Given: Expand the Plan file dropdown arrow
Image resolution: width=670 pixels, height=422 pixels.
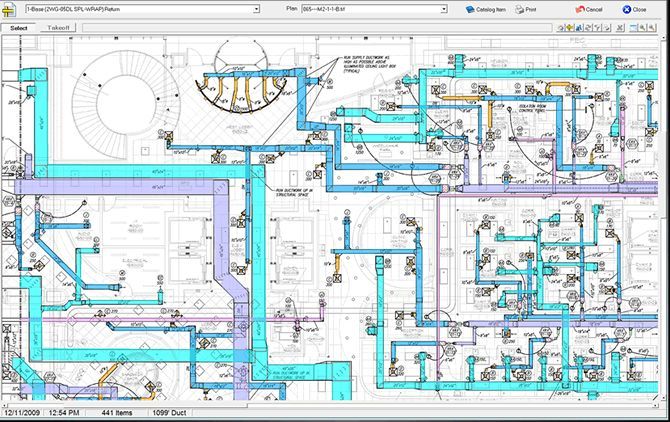Looking at the screenshot, I should (444, 9).
